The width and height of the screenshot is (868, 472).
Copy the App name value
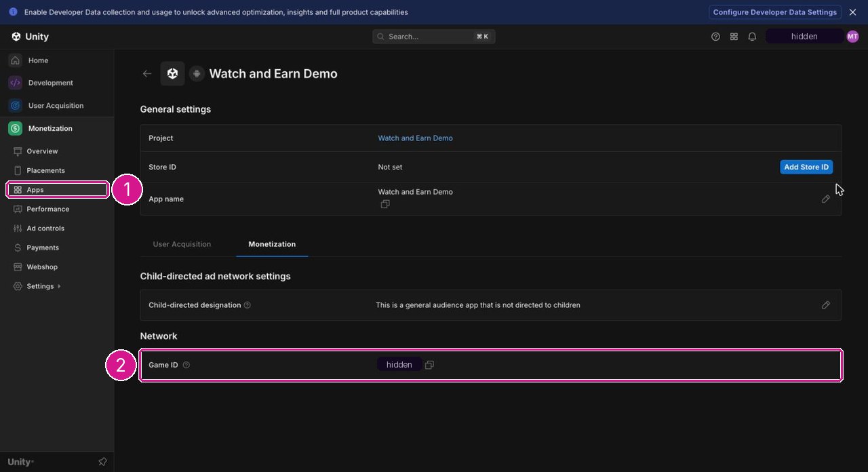pos(385,204)
